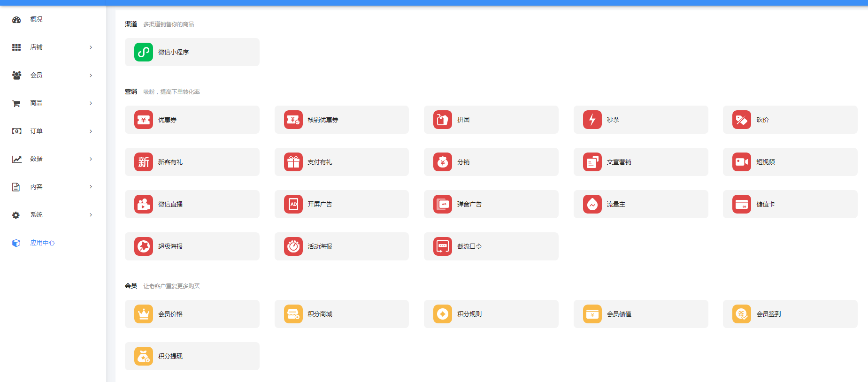Expand the 系统 sidebar menu chevron
This screenshot has width=868, height=382.
[x=91, y=215]
